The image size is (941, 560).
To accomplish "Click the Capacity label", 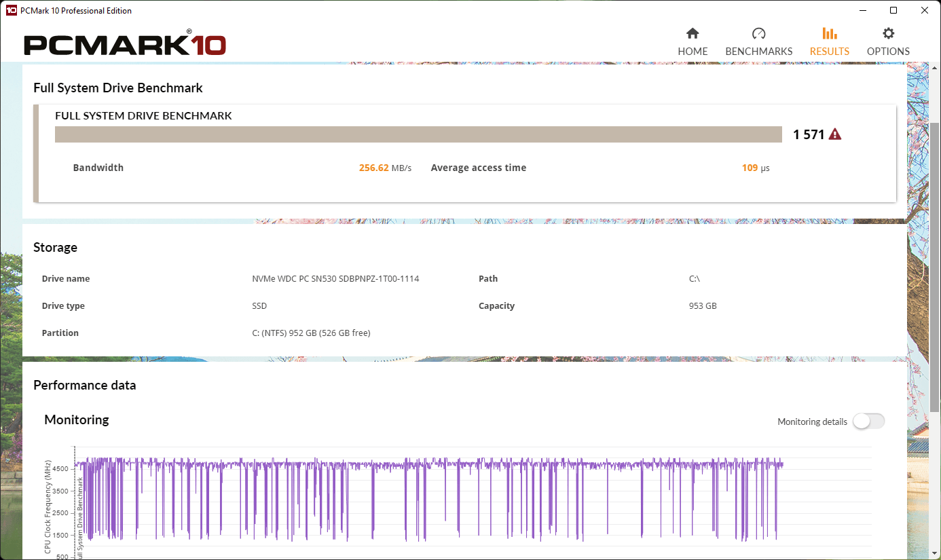I will [496, 306].
